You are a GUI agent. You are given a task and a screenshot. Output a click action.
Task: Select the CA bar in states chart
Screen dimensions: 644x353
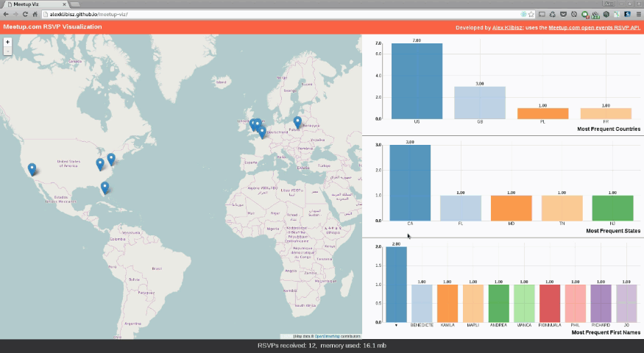(x=410, y=182)
